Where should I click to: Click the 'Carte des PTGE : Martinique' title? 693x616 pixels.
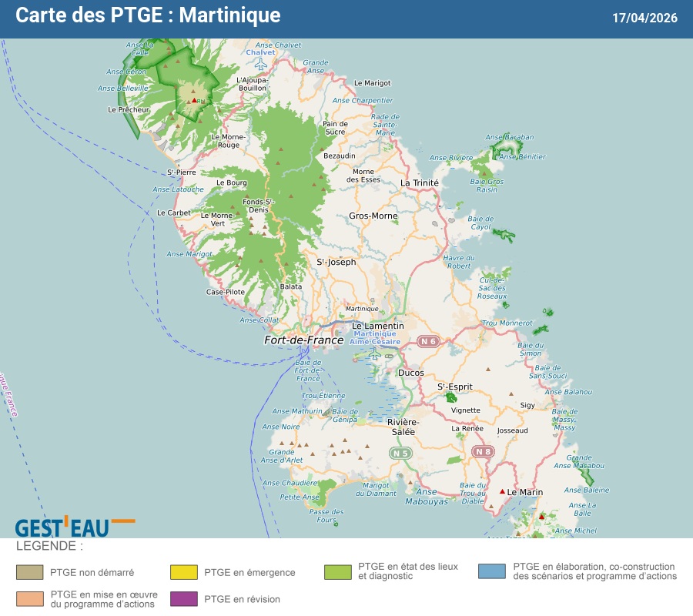148,16
